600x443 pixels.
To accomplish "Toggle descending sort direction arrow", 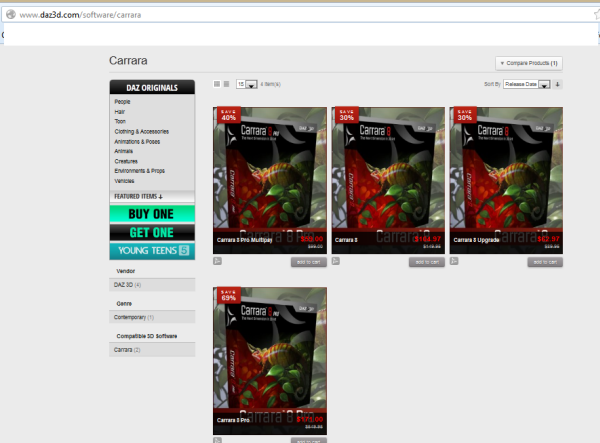I will pyautogui.click(x=558, y=84).
